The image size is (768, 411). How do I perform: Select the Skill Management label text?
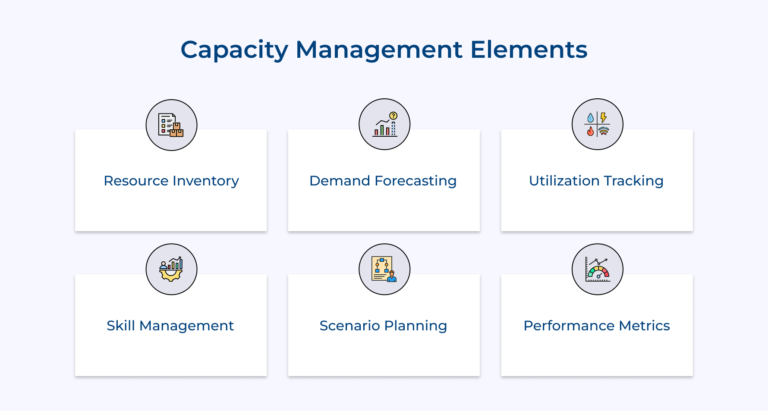170,326
